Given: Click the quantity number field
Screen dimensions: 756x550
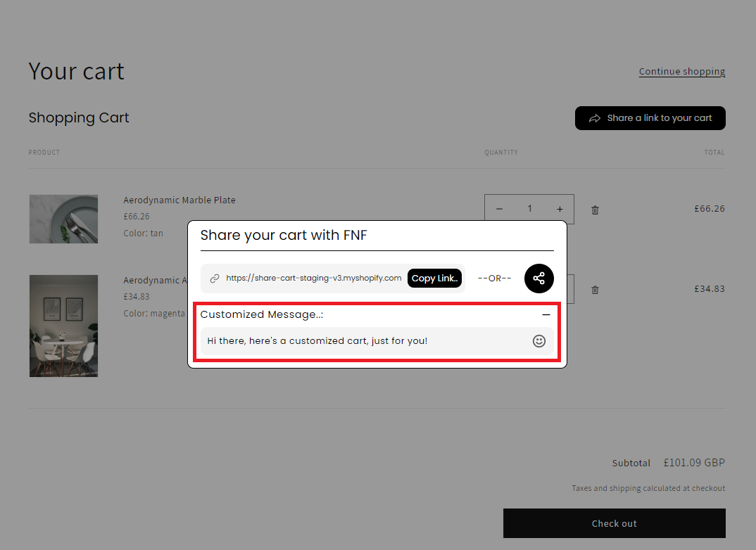Looking at the screenshot, I should point(529,208).
